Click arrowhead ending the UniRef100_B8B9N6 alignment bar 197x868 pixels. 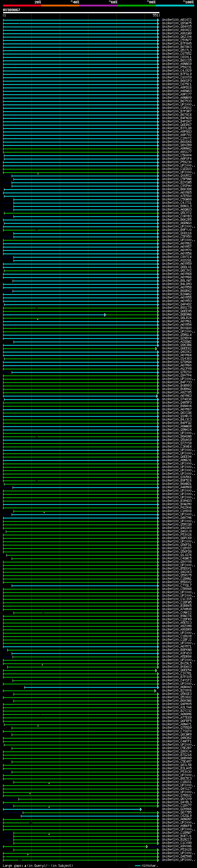tap(105, 315)
